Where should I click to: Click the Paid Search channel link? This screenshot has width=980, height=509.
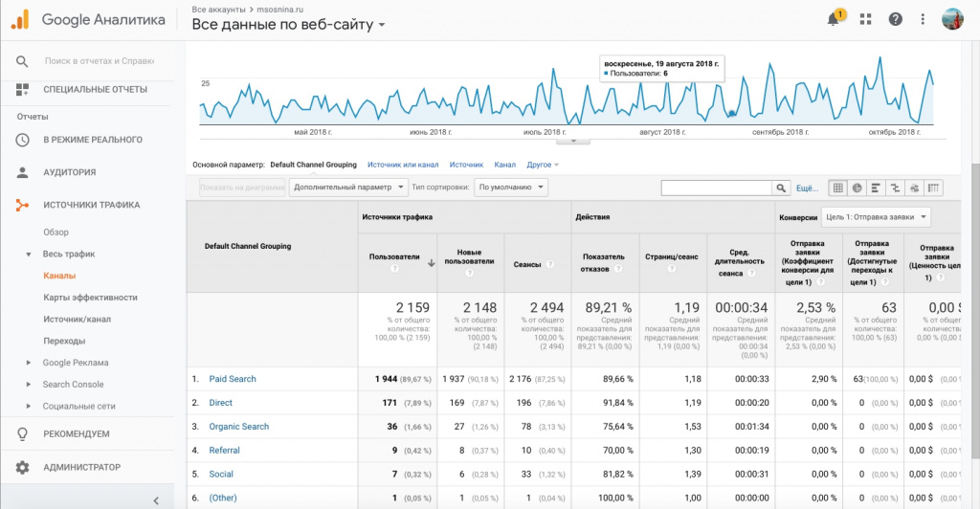click(x=233, y=379)
